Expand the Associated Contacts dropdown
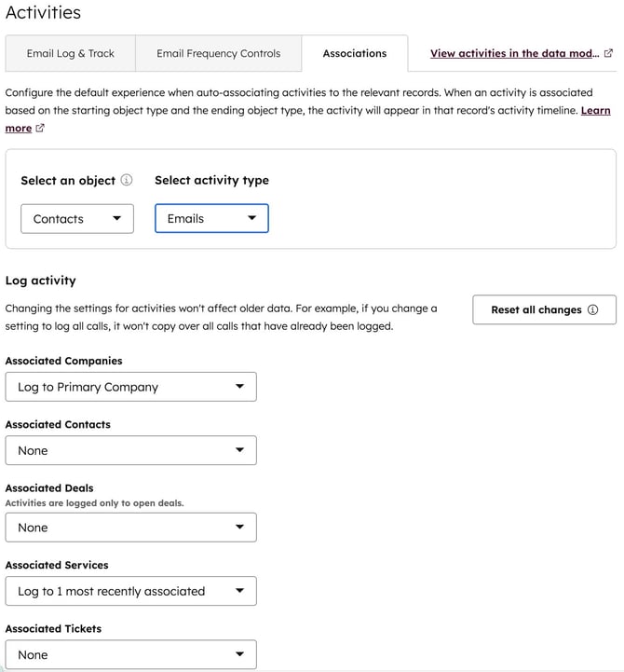 coord(130,450)
